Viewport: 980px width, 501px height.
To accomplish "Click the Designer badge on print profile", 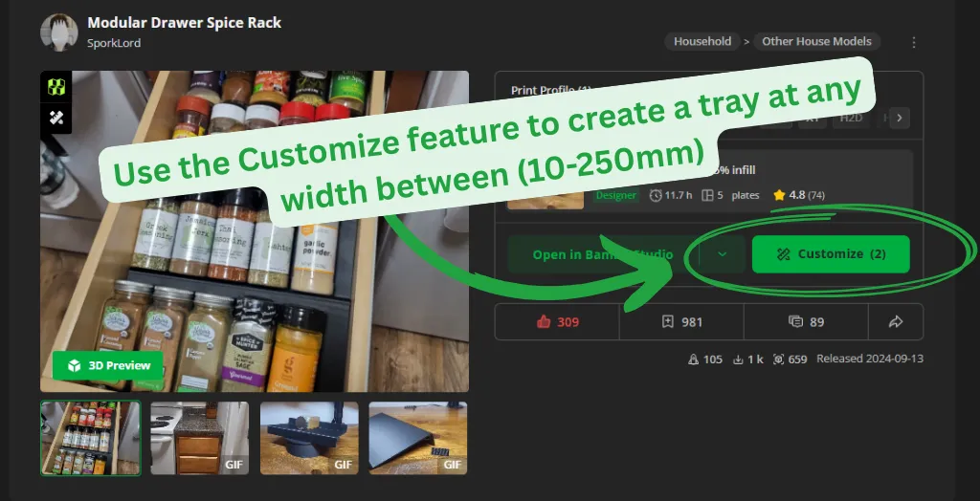I will pyautogui.click(x=615, y=195).
